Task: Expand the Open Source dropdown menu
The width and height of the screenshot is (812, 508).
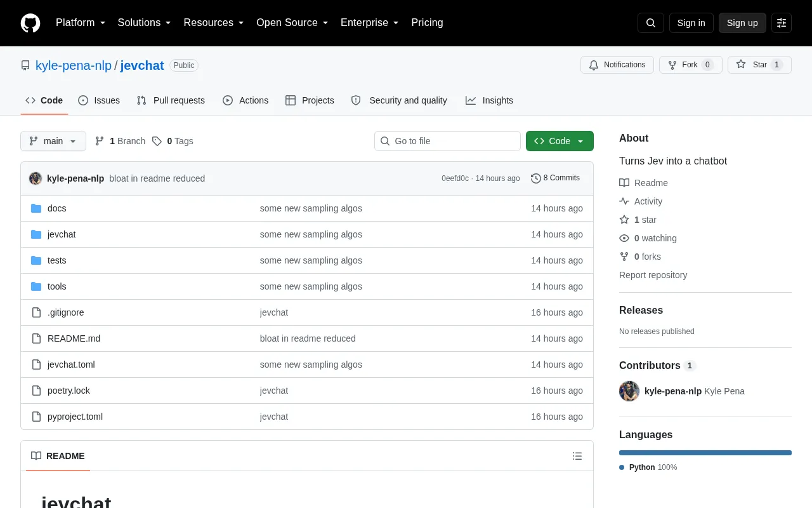Action: coord(292,23)
